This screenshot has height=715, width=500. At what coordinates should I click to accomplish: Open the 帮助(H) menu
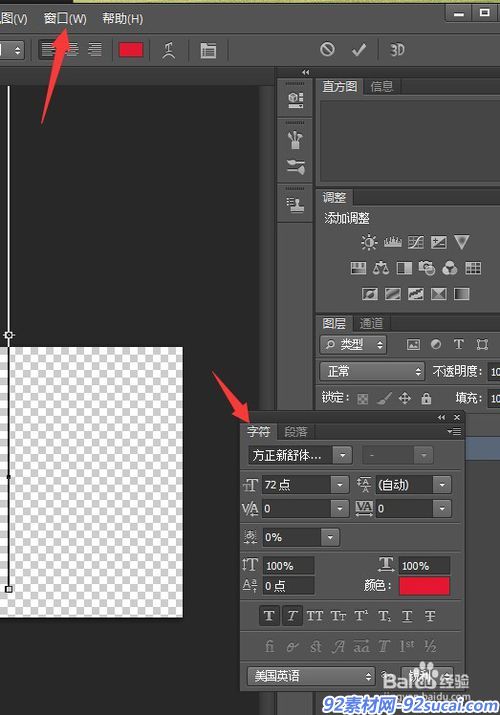click(122, 19)
